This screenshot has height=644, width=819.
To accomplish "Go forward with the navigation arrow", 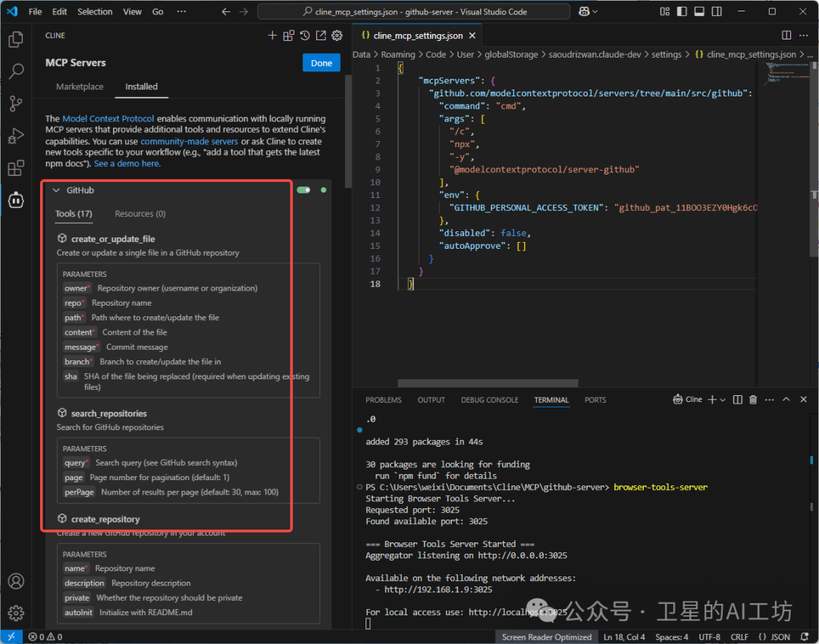I will pos(243,11).
